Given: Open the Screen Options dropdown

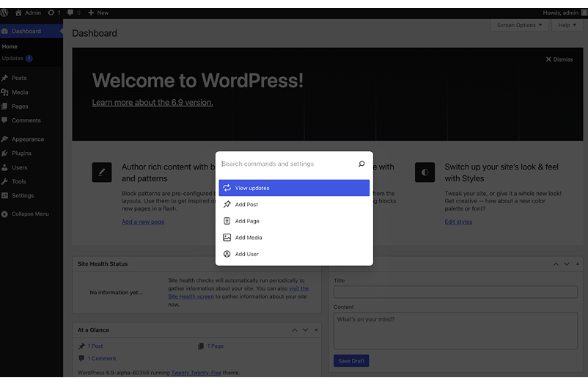Looking at the screenshot, I should click(519, 25).
